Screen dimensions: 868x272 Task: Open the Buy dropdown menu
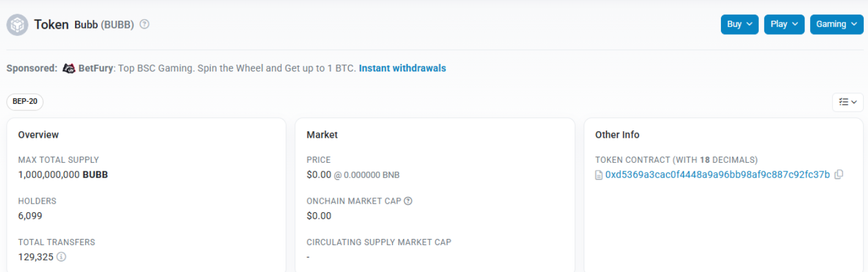tap(739, 24)
